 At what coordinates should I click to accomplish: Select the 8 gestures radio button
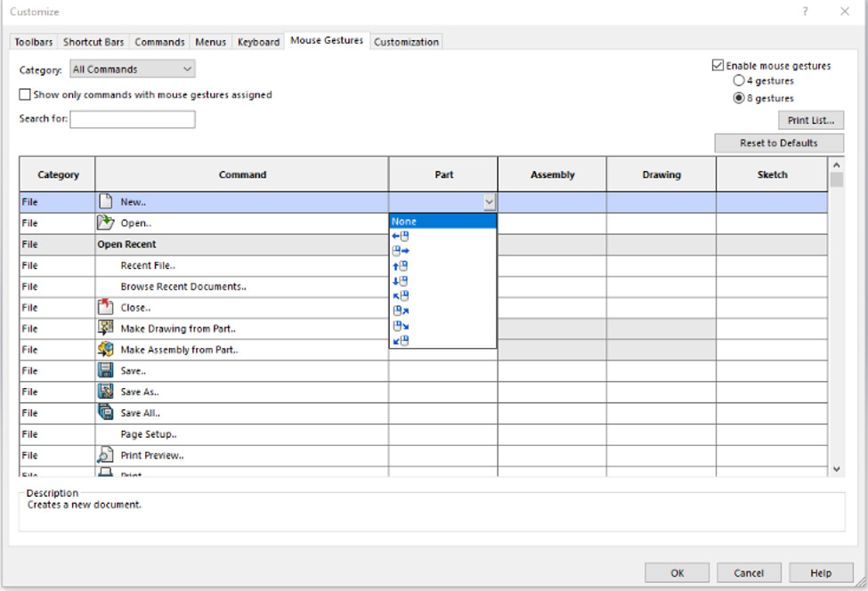point(738,98)
